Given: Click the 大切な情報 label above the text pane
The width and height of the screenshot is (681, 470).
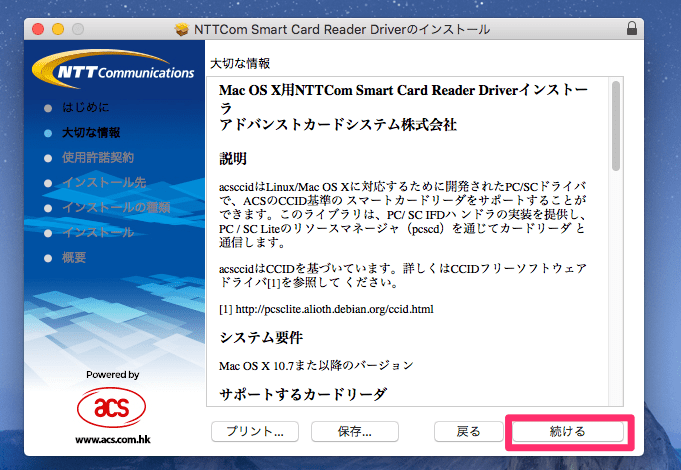Looking at the screenshot, I should click(x=240, y=63).
